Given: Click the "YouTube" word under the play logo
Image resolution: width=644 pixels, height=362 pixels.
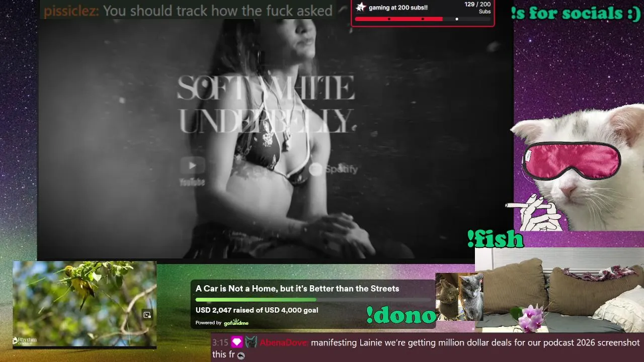Looking at the screenshot, I should pyautogui.click(x=192, y=183).
